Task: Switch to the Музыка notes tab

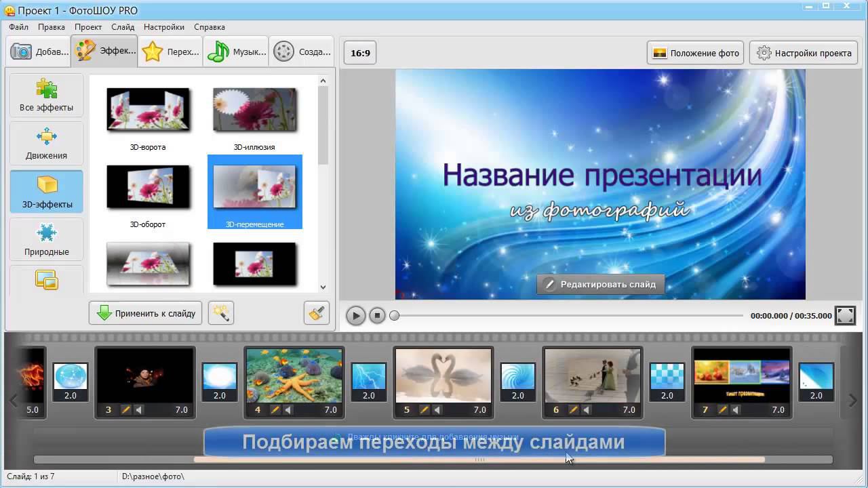Action: coord(236,52)
